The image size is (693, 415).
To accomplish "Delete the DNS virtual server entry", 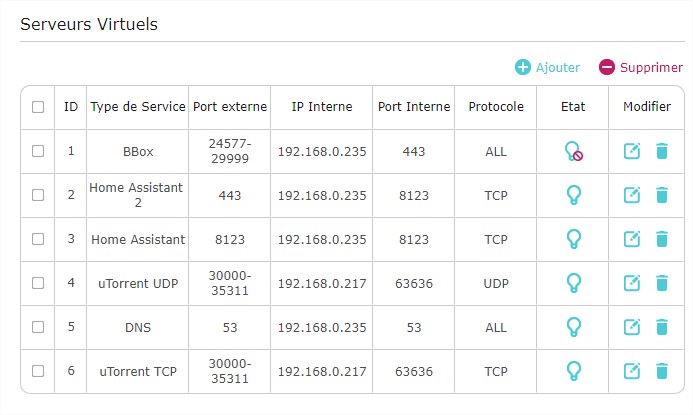I will (x=662, y=327).
